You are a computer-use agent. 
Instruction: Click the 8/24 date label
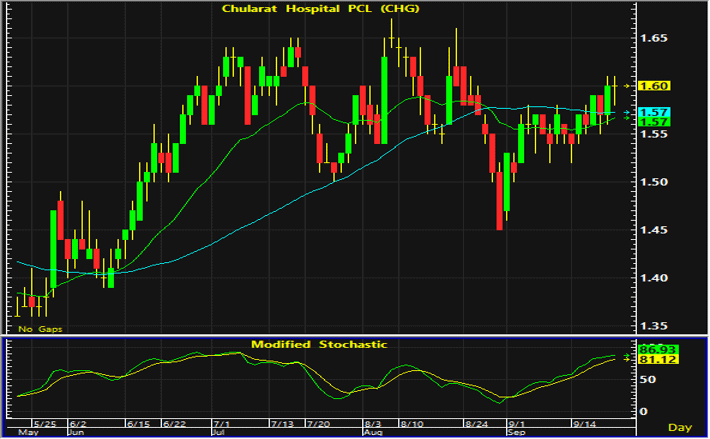(x=477, y=424)
